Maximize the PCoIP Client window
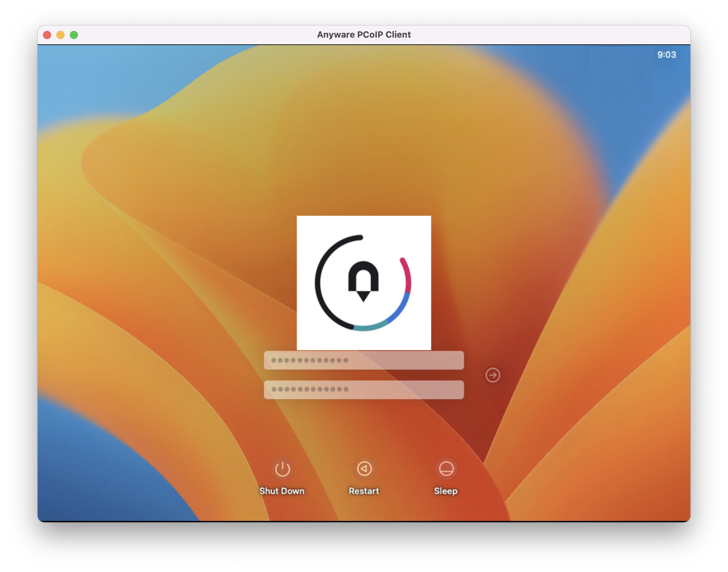 [x=74, y=35]
